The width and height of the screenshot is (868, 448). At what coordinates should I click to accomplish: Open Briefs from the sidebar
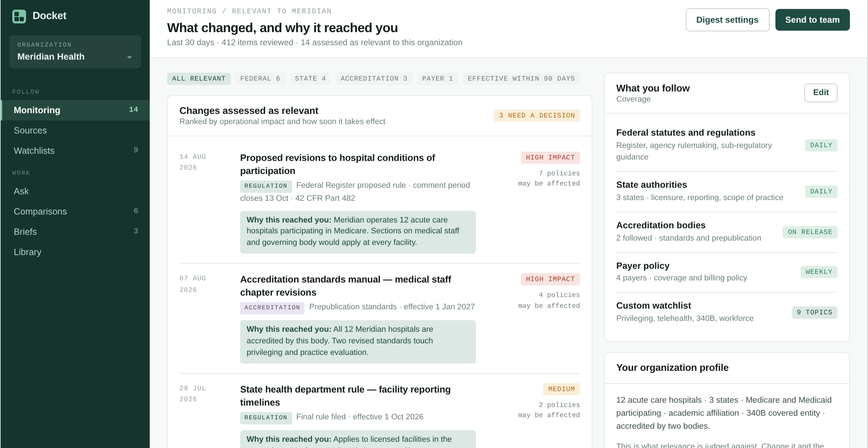coord(75,232)
